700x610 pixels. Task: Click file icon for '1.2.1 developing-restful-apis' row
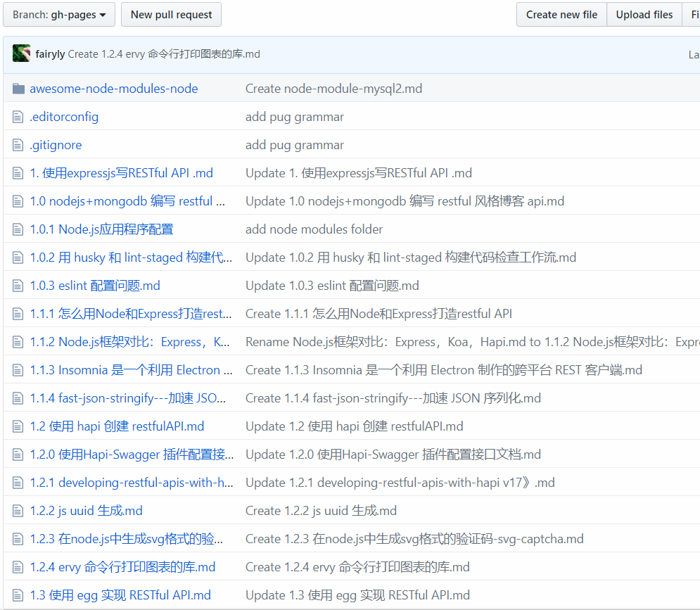[18, 483]
